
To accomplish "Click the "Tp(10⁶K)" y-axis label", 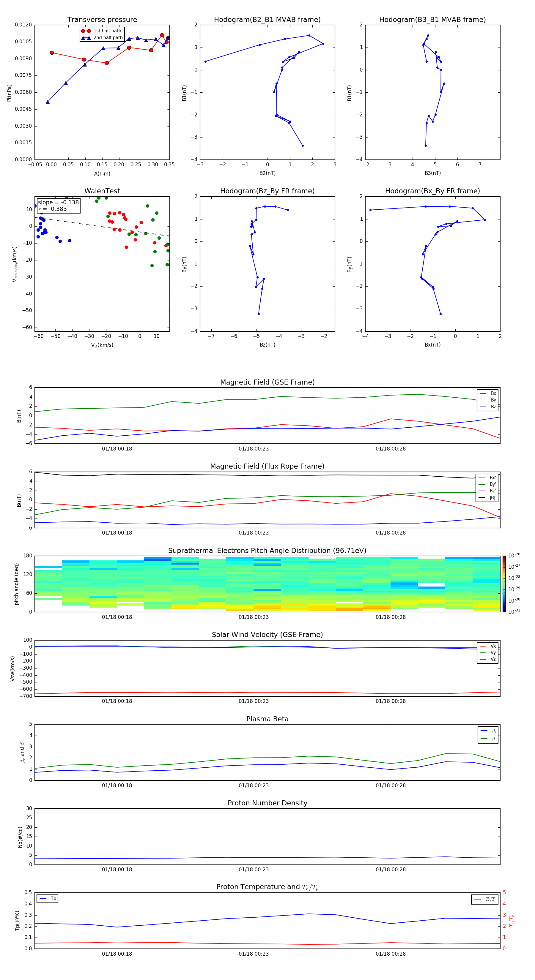I will coord(18,921).
